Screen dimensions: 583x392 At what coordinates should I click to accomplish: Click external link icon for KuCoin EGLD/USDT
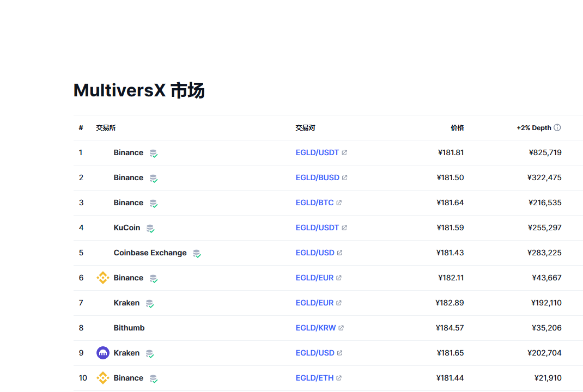coord(344,228)
